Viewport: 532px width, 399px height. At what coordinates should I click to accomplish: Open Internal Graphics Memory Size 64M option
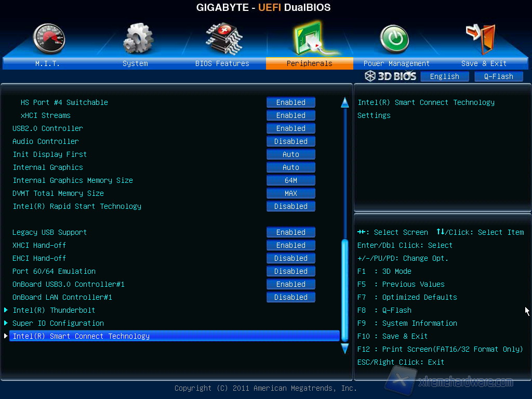click(291, 180)
